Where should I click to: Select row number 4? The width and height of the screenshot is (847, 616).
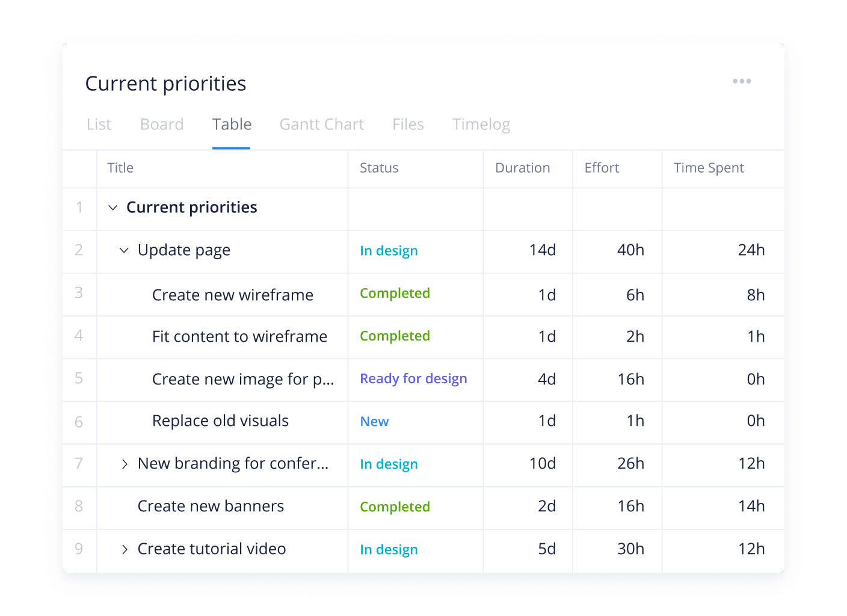pos(79,336)
